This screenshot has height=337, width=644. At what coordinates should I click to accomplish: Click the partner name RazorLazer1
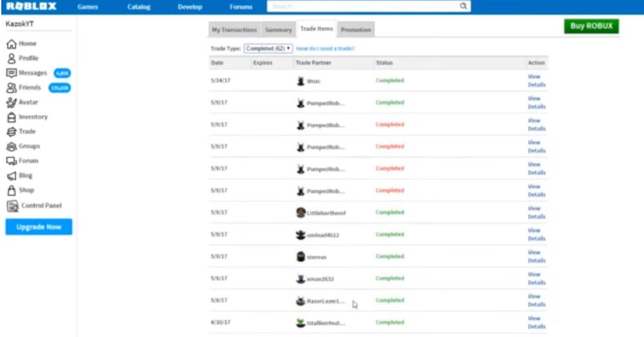point(326,301)
